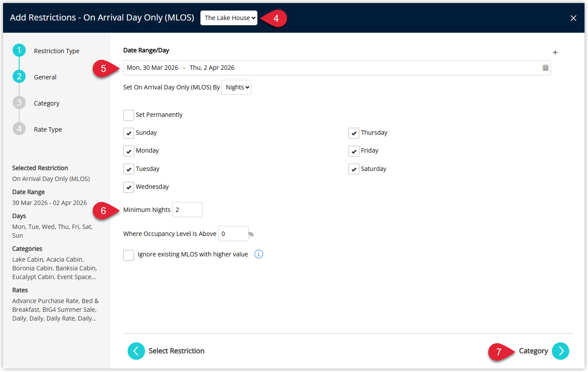Click the Occupancy Level percentage field
This screenshot has width=588, height=372.
click(x=233, y=234)
